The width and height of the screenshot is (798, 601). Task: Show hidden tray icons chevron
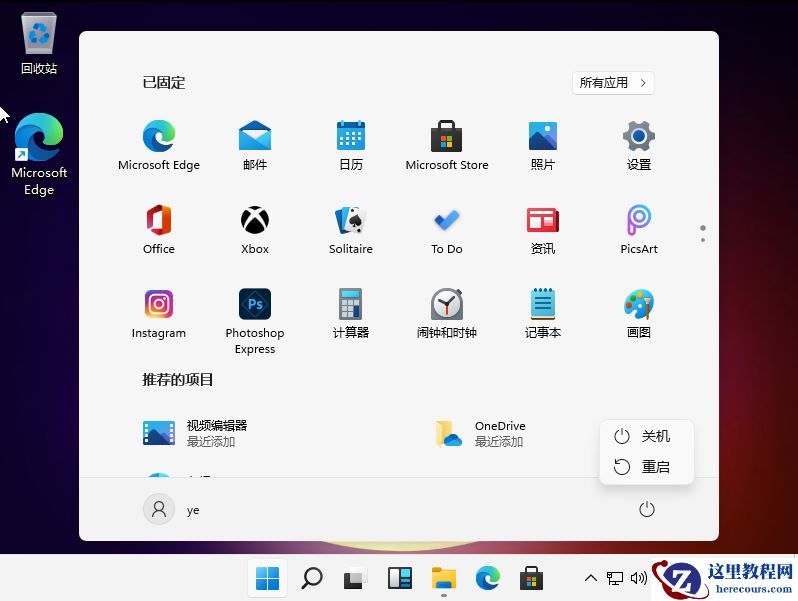click(590, 578)
